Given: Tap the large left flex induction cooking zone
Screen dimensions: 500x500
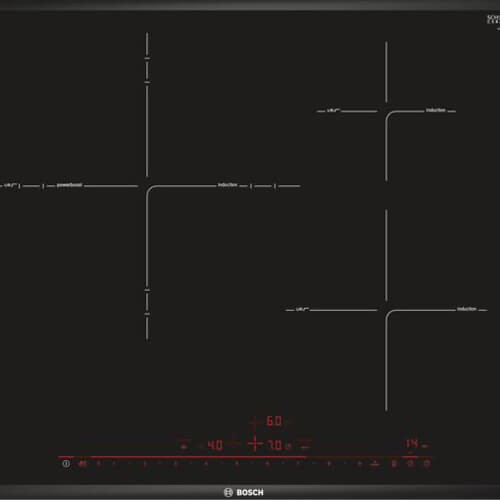Looking at the screenshot, I should [147, 186].
